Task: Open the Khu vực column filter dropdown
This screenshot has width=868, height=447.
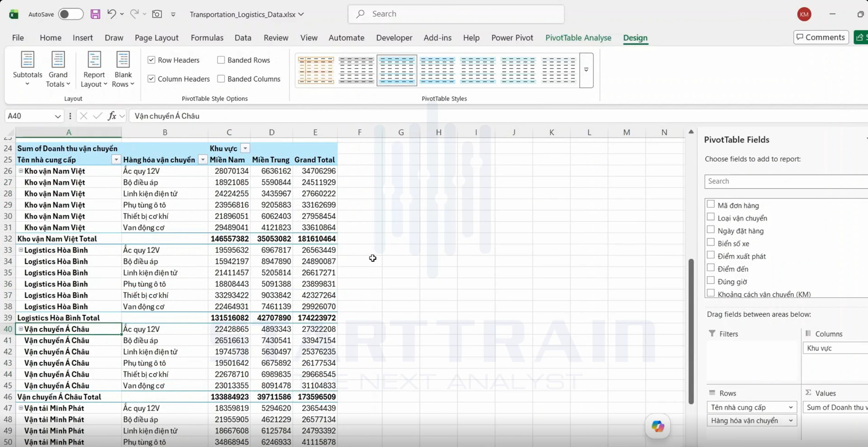Action: (x=245, y=148)
